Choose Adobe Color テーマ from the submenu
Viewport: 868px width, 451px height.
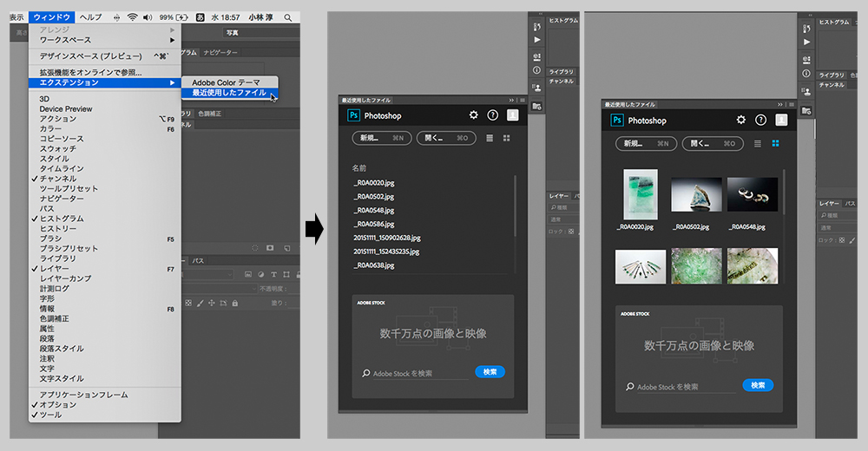click(226, 82)
